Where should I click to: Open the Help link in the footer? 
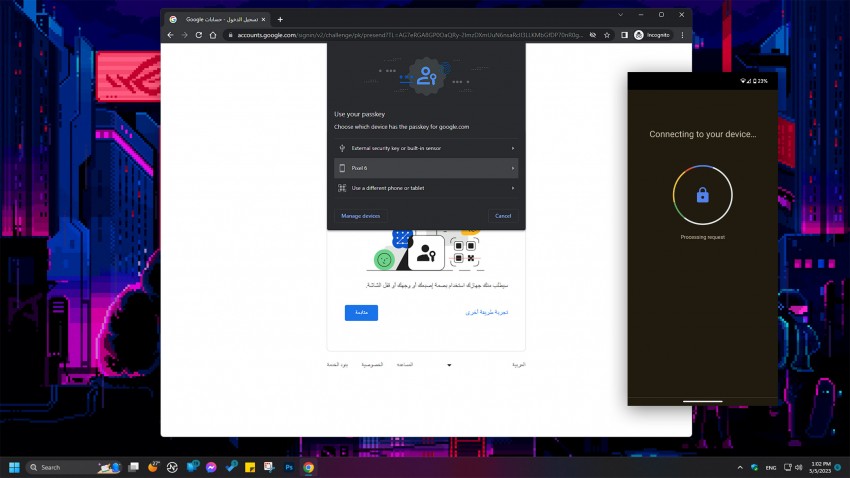(404, 365)
